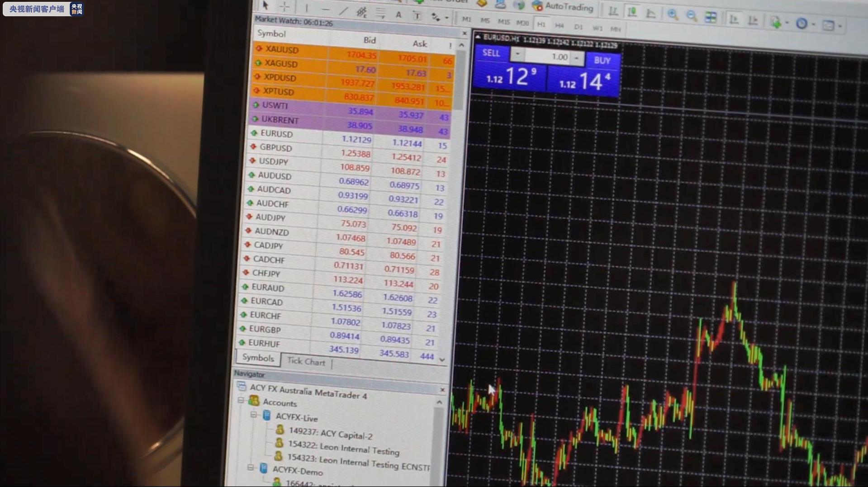868x487 pixels.
Task: Set timeframe to H1
Action: tap(541, 24)
